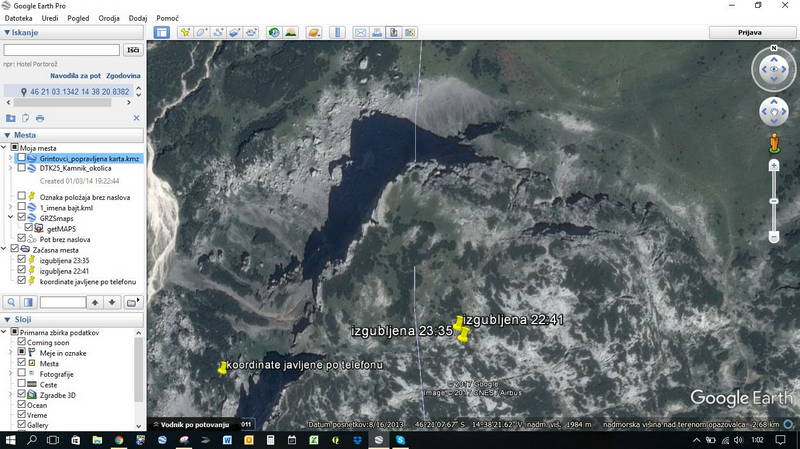Collapse the Moja mesta tree node

4,147
